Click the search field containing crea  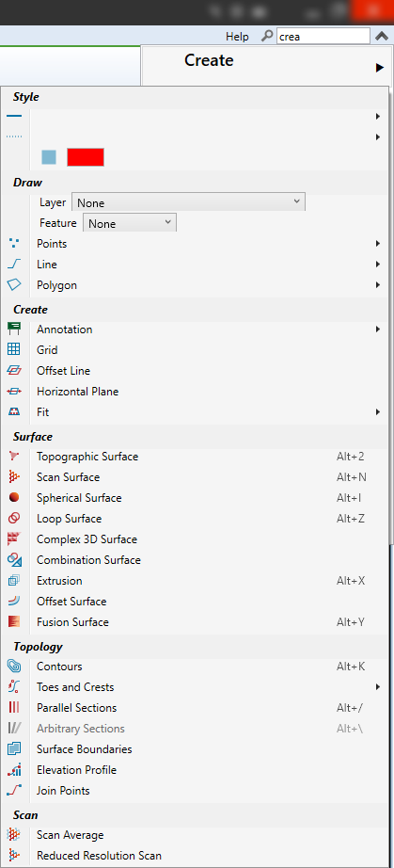tap(323, 37)
